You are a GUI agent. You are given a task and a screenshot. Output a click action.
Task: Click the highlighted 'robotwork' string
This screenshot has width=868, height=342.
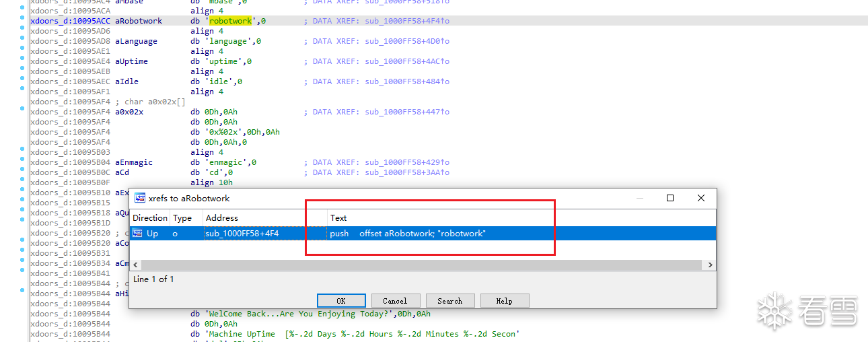pyautogui.click(x=230, y=21)
